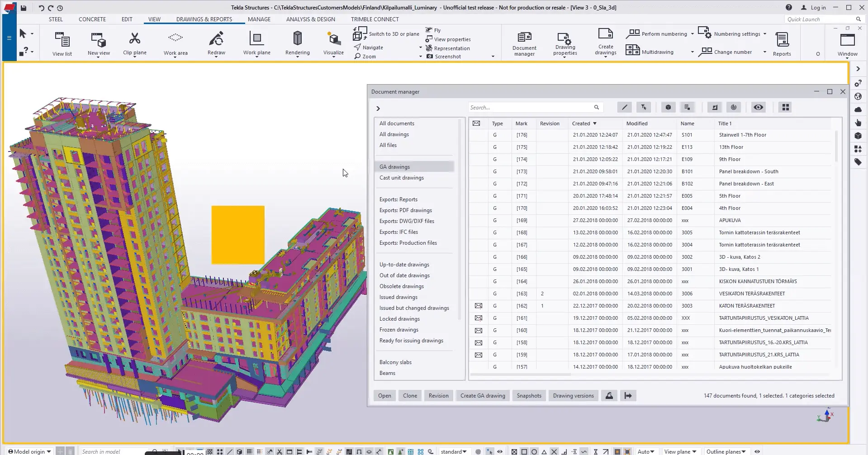
Task: Open the MANAGE ribbon tab
Action: coord(259,19)
